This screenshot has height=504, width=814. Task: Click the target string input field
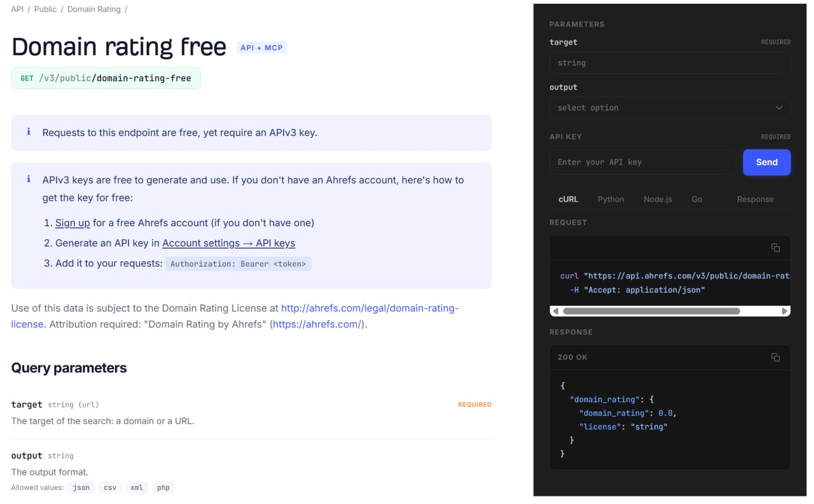click(x=670, y=63)
